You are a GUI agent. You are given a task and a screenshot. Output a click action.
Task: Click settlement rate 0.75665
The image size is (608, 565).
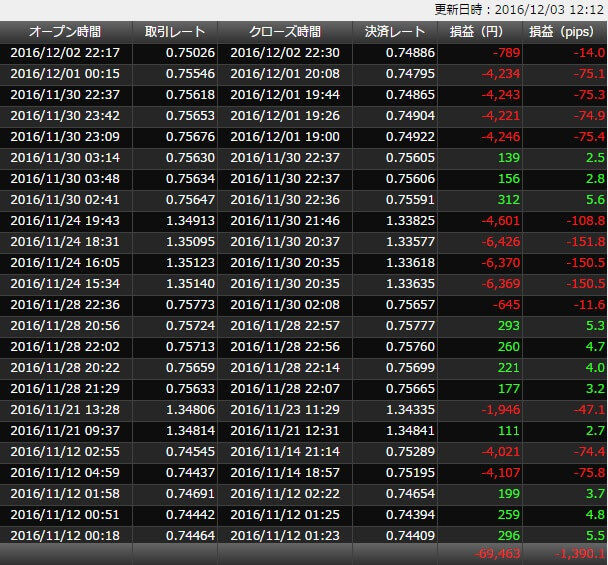[x=410, y=389]
